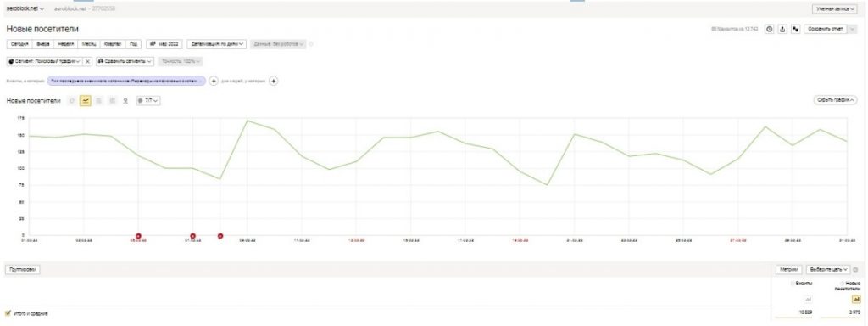
Task: Open the Выберите цель dropdown
Action: click(827, 269)
